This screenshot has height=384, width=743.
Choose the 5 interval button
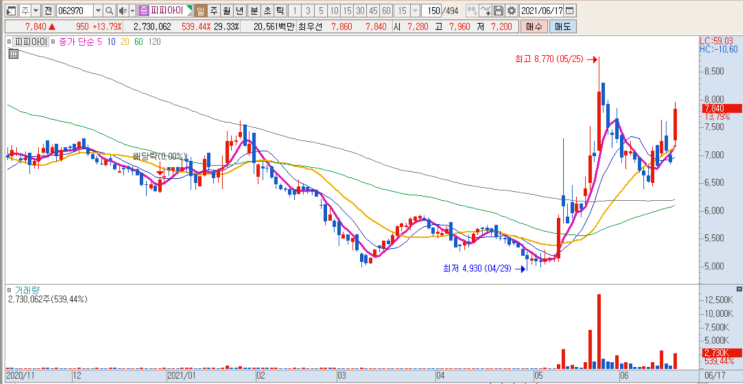tap(321, 10)
